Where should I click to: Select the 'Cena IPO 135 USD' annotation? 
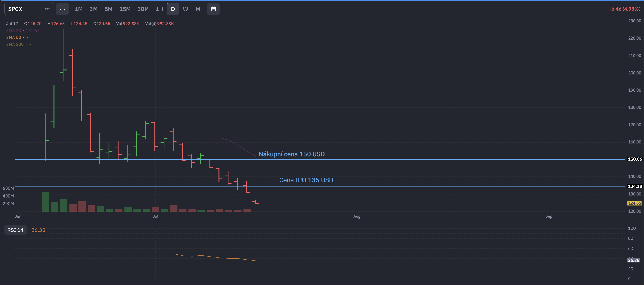[306, 180]
